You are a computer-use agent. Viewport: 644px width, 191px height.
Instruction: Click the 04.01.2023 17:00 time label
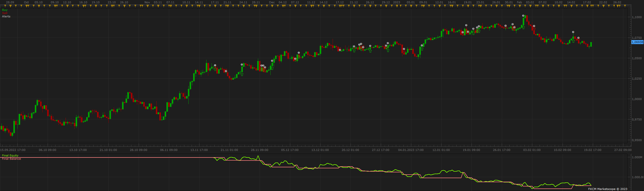411,150
